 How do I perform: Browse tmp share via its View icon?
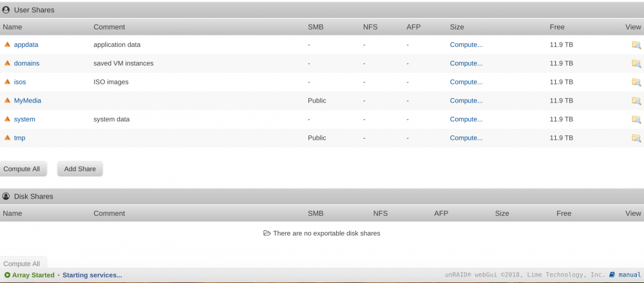coord(636,138)
